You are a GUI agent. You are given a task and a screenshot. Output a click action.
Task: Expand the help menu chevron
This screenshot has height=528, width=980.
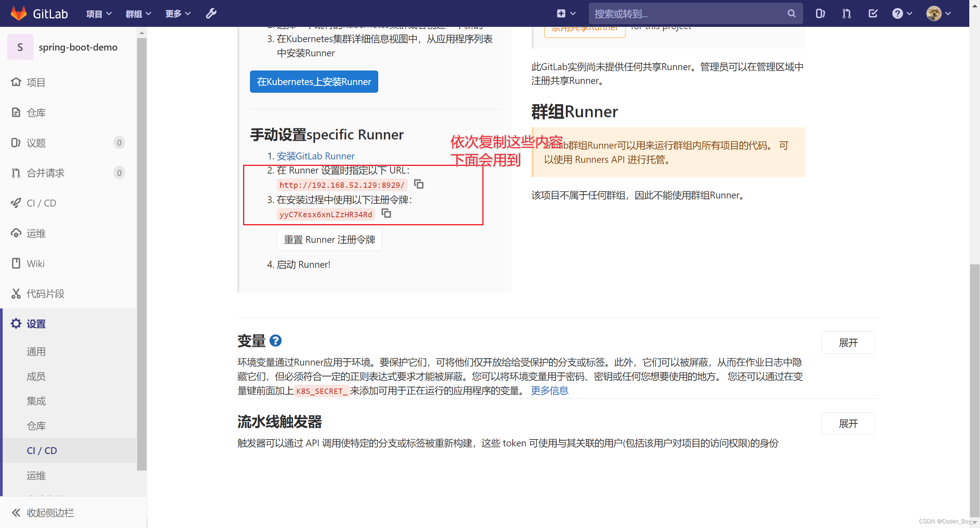pos(910,14)
